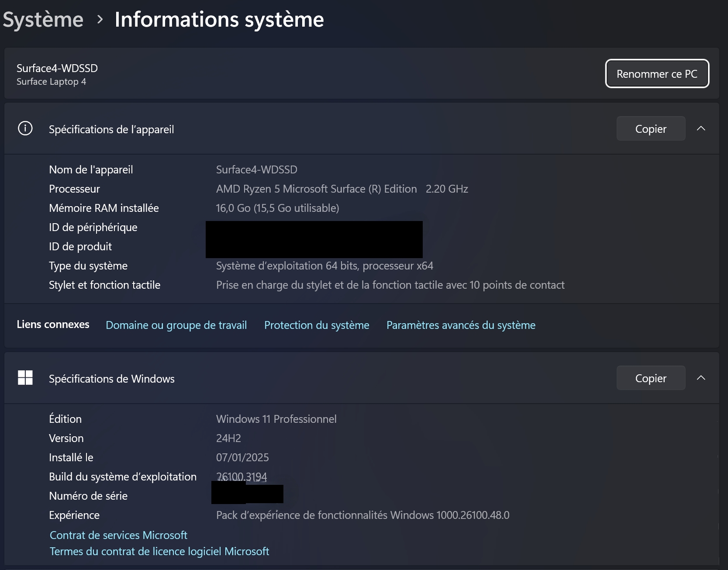The image size is (728, 570).
Task: Click the Informations système page title
Action: pyautogui.click(x=219, y=20)
